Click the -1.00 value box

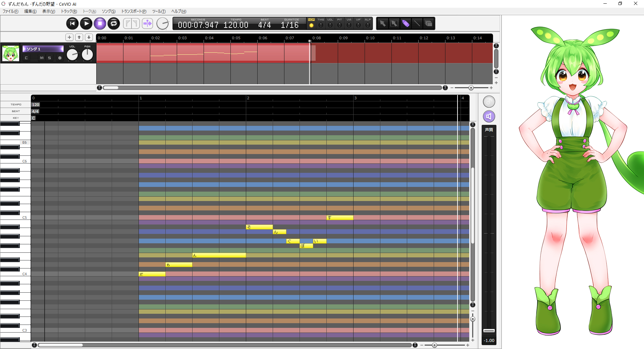[x=489, y=340]
